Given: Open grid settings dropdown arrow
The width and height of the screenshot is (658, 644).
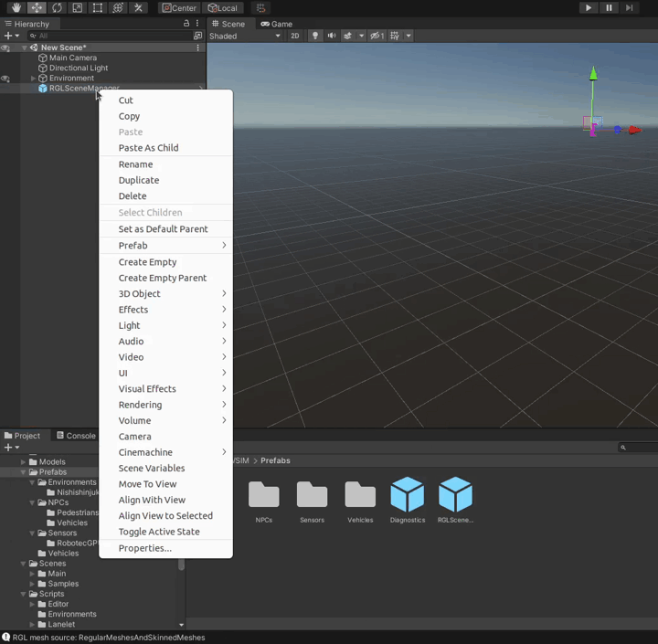Looking at the screenshot, I should coord(409,36).
